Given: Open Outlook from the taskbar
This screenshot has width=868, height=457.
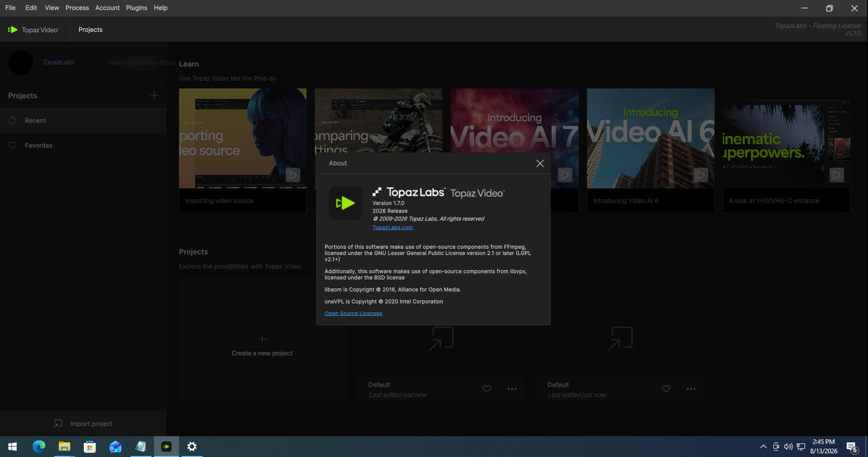Looking at the screenshot, I should tap(115, 447).
